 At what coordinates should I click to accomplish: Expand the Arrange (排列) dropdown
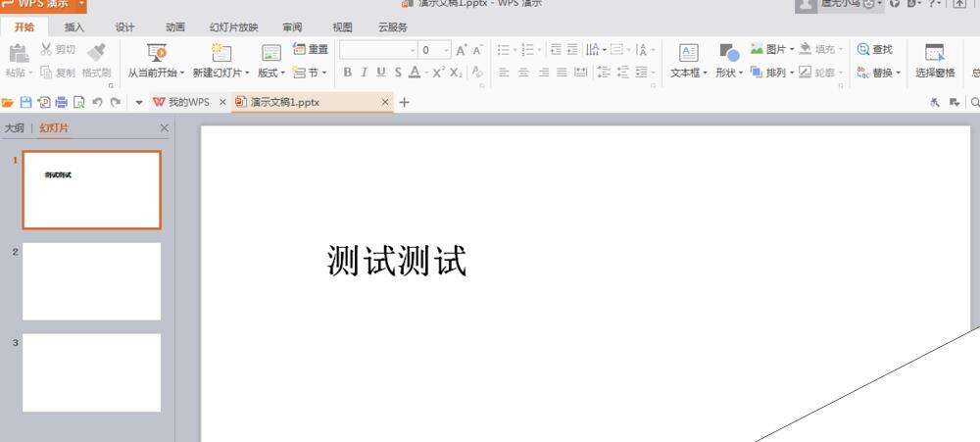791,74
